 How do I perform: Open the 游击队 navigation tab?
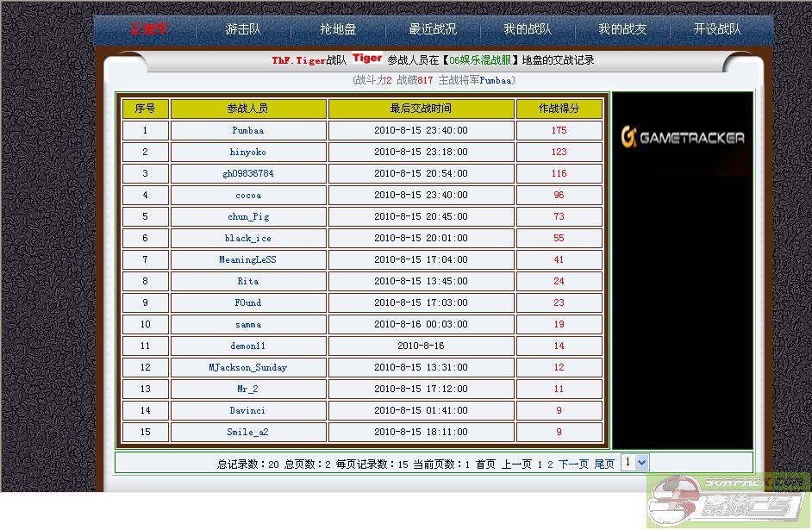pyautogui.click(x=243, y=29)
